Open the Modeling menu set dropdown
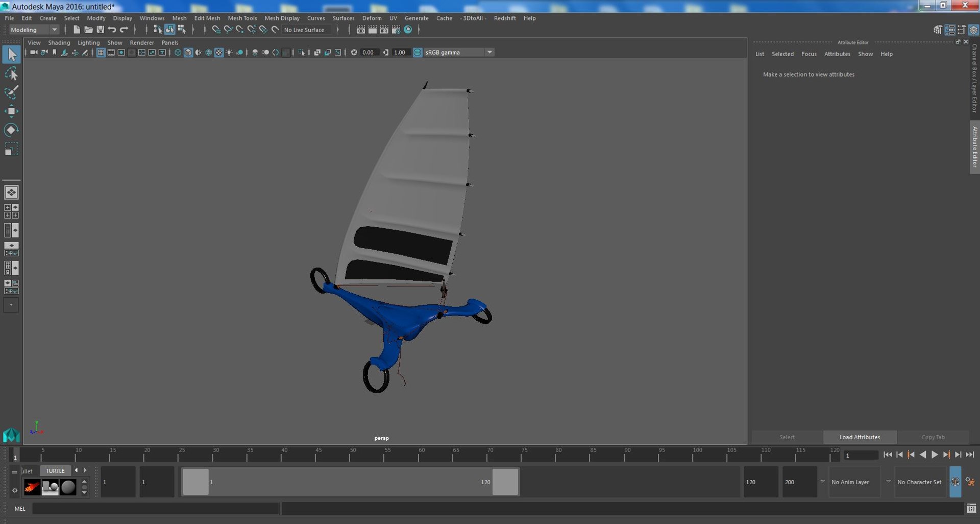 click(x=34, y=30)
